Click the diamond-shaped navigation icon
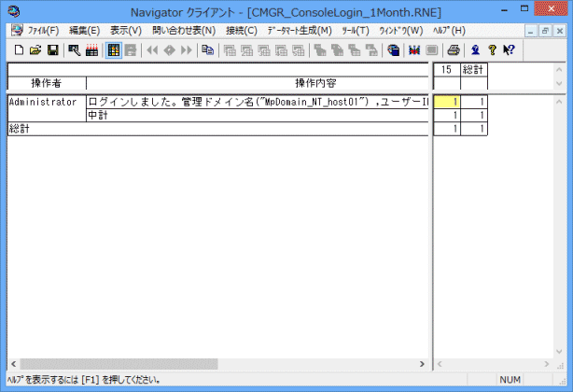 [x=169, y=49]
